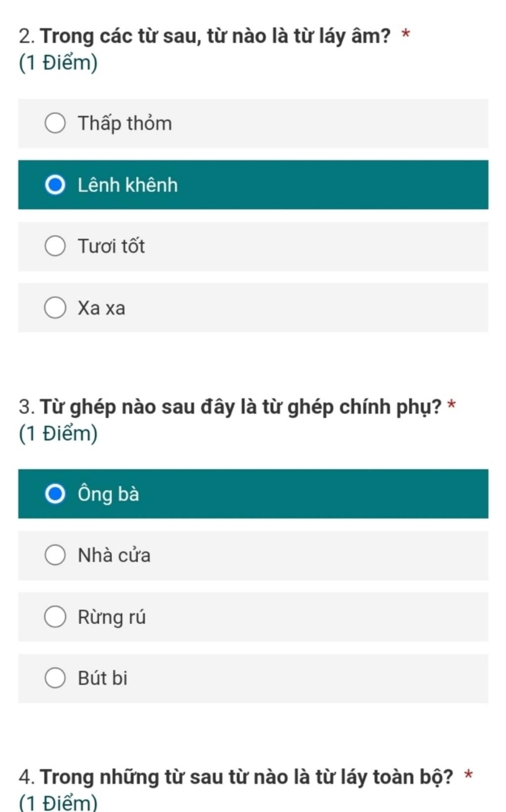Click question 4 title about 'từ láy toàn bộ'
The image size is (506, 812).
point(246,776)
